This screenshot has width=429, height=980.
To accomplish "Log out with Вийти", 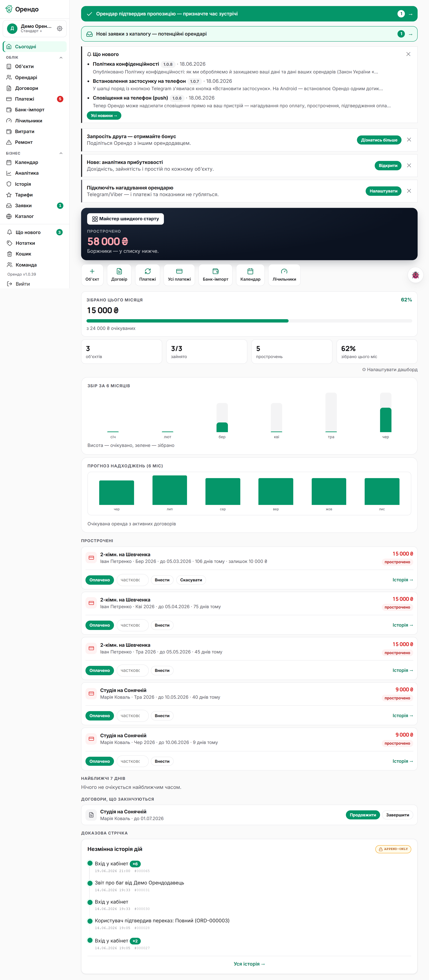I will (x=35, y=284).
